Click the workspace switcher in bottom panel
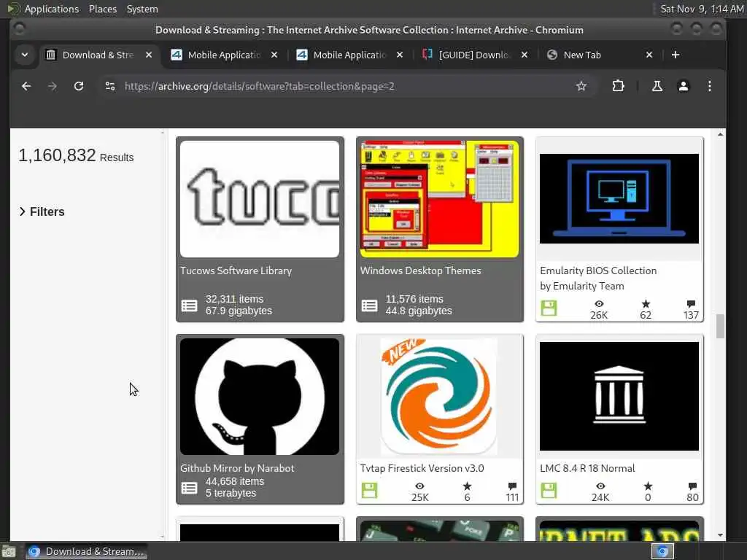 (662, 551)
